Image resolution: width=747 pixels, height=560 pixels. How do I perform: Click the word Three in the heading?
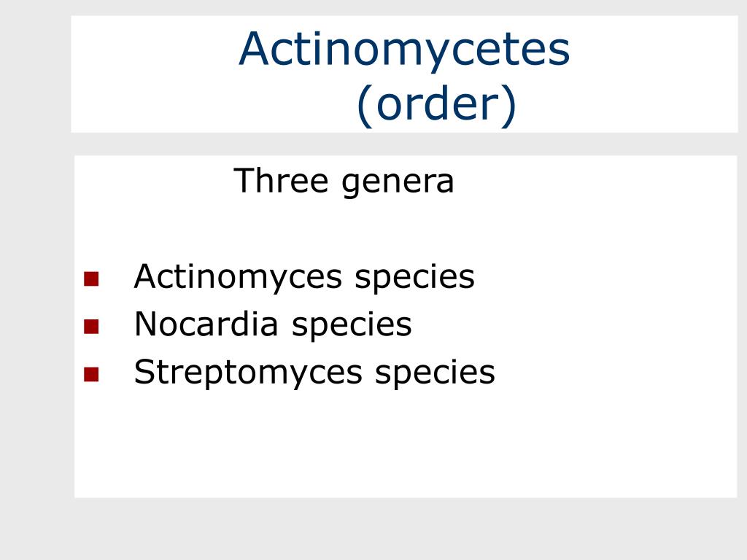pyautogui.click(x=281, y=181)
